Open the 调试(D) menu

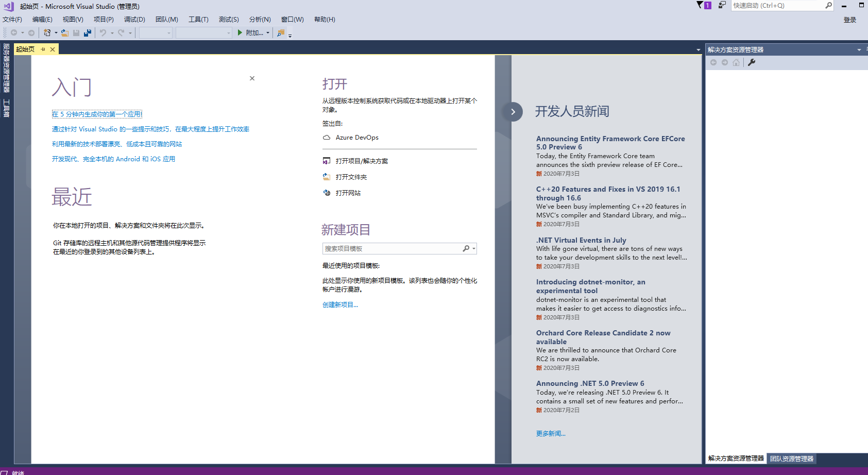[134, 20]
